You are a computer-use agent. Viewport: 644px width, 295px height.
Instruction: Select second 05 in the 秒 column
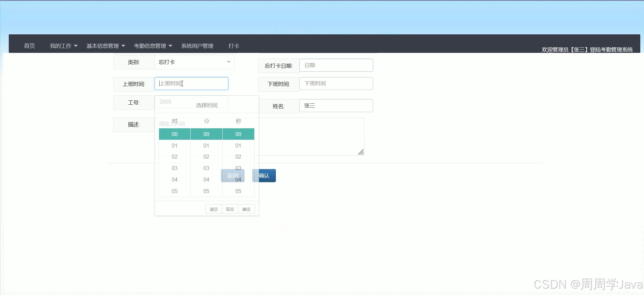point(238,191)
